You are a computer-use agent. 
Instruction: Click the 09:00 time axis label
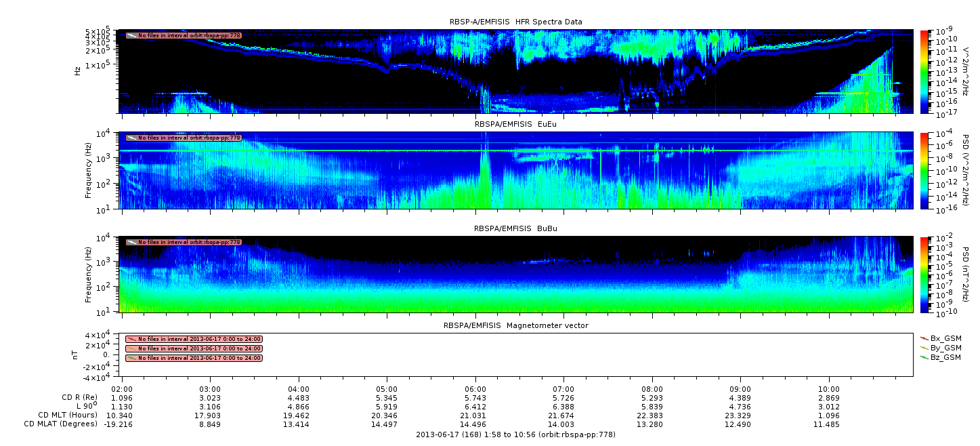point(740,389)
